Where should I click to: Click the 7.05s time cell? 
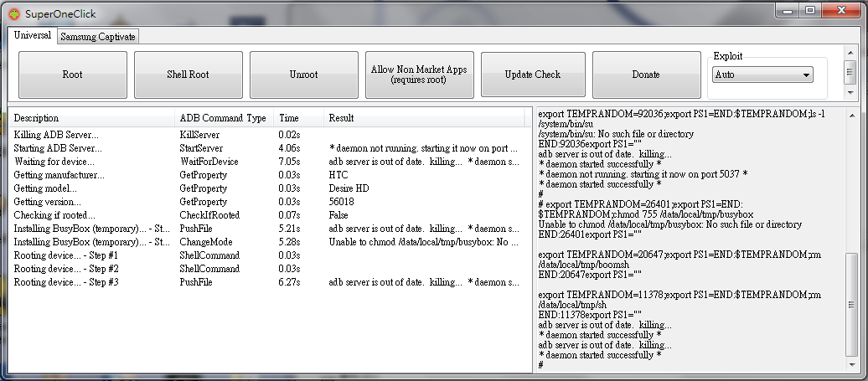pos(289,162)
